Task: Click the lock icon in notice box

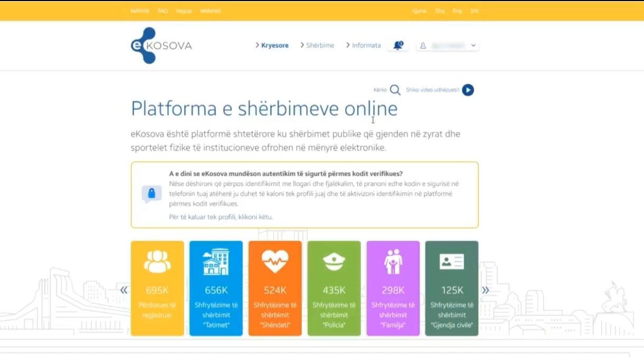Action: point(151,194)
